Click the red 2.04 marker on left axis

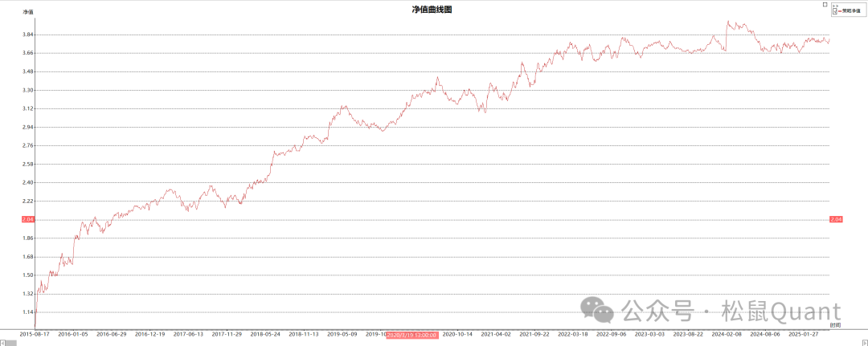(x=27, y=219)
